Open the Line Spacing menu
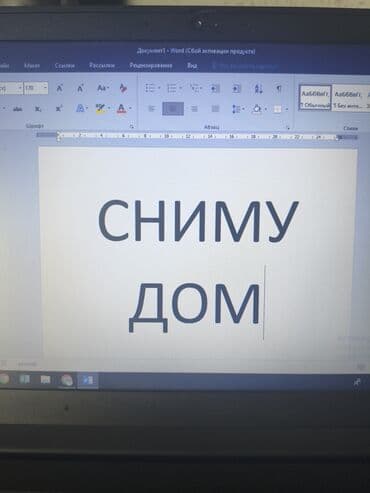Viewport: 370px width, 493px height. [237, 109]
